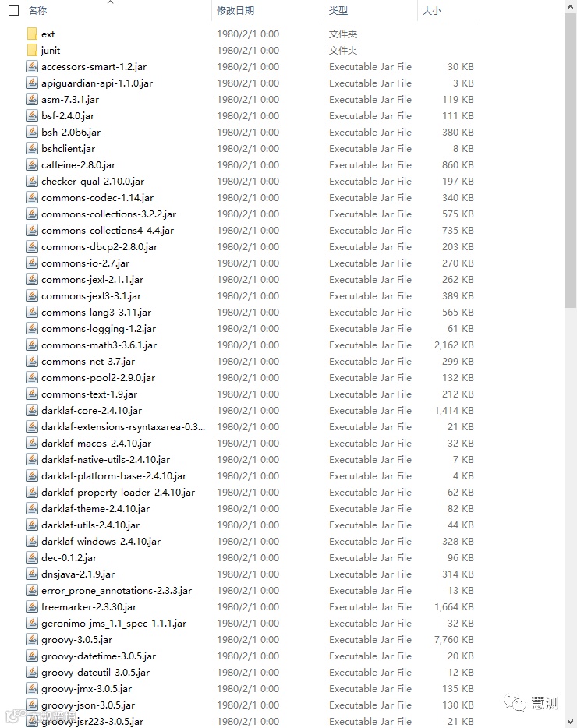The height and width of the screenshot is (728, 577).
Task: Select the commons-codec-1.14.jar file icon
Action: [32, 198]
